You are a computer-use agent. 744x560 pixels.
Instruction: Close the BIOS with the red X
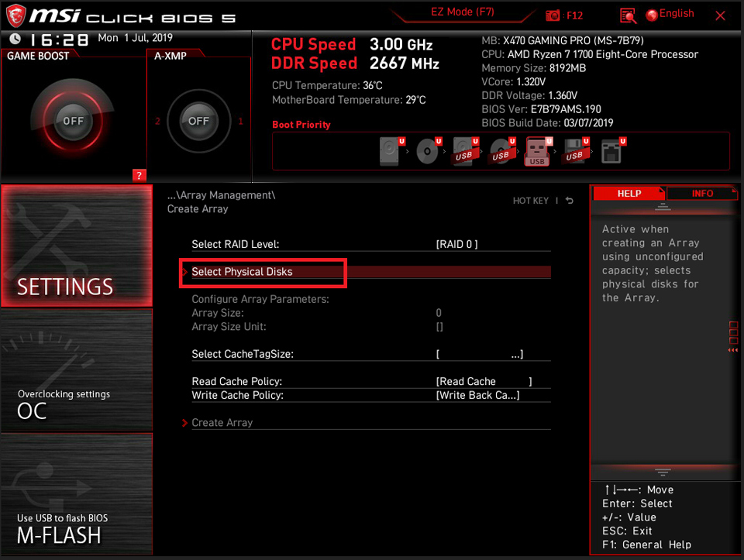(720, 15)
